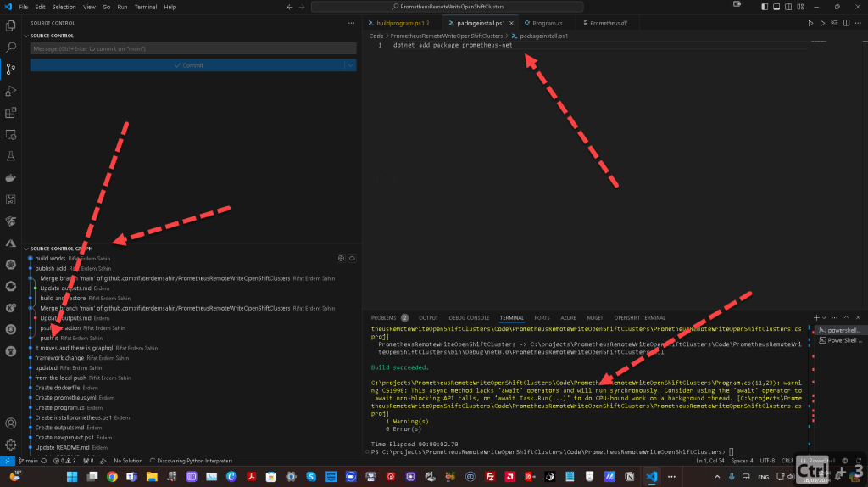Viewport: 868px width, 487px height.
Task: Change end of line sequence CRLF
Action: coord(787,461)
